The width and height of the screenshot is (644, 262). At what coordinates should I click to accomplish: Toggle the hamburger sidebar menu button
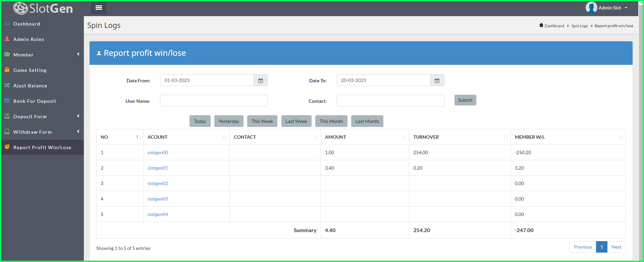pyautogui.click(x=99, y=8)
